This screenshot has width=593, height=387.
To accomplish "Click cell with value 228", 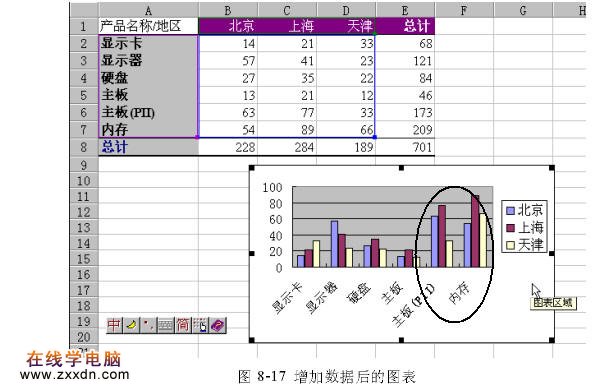I will pos(228,147).
